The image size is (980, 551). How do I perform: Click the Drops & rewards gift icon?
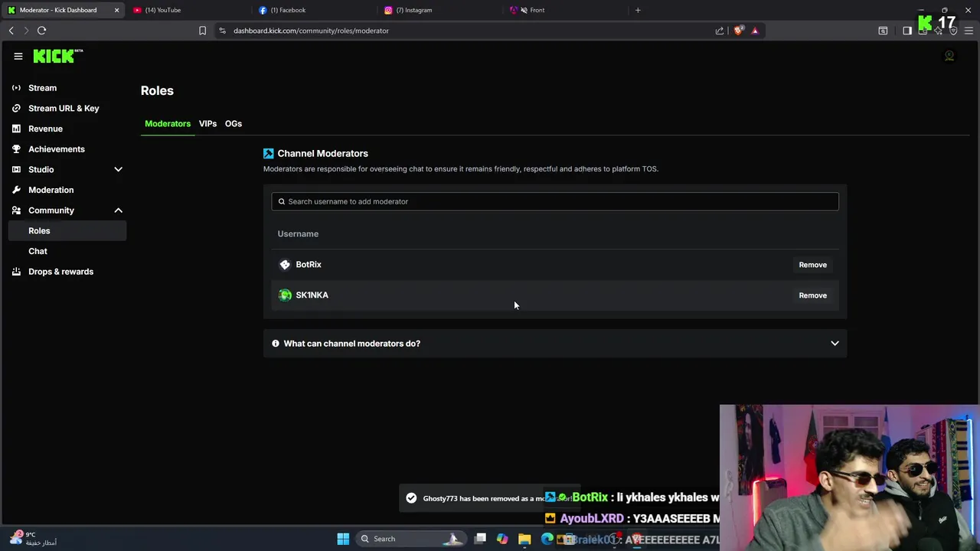[x=16, y=272]
